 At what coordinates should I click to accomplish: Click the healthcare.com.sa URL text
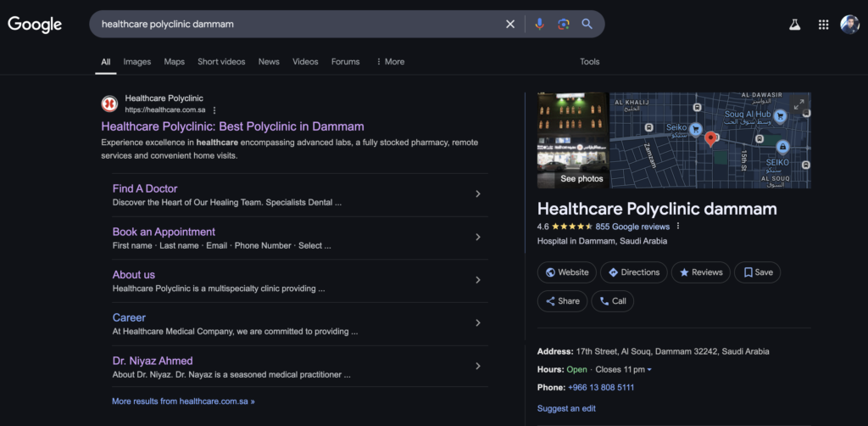click(x=165, y=110)
